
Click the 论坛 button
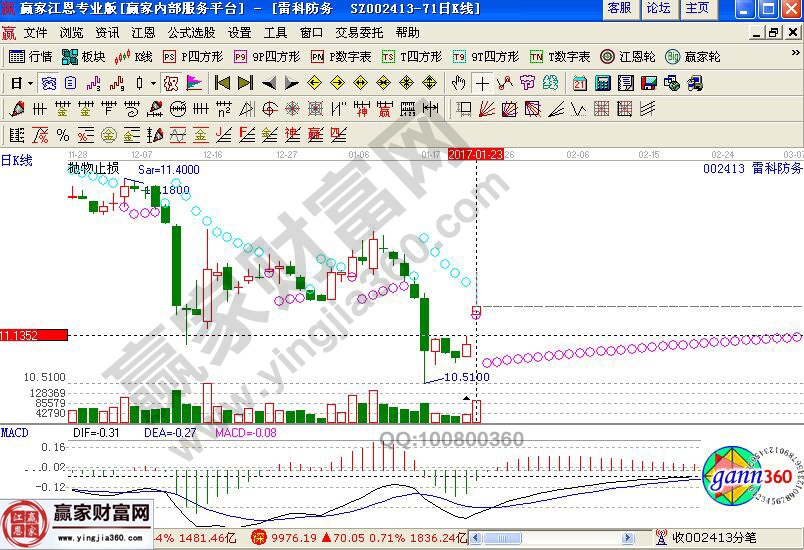(x=658, y=8)
